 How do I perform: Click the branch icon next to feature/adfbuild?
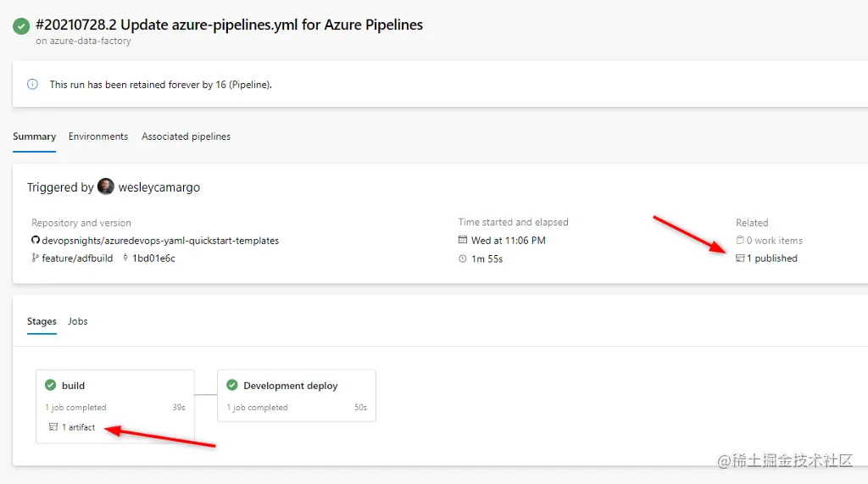tap(36, 258)
